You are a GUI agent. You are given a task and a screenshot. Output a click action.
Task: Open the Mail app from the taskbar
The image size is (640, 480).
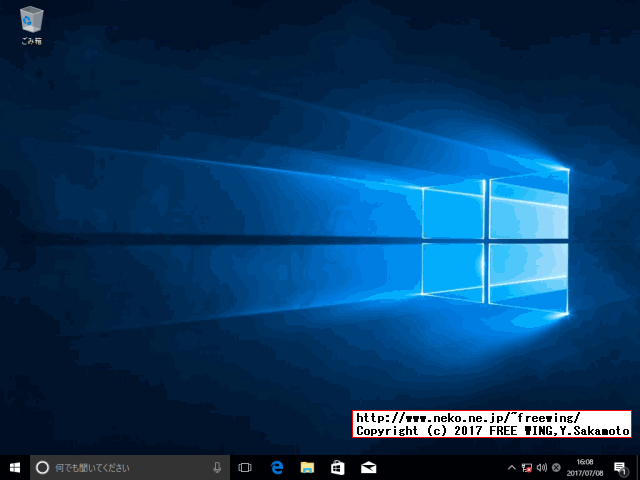(x=368, y=467)
